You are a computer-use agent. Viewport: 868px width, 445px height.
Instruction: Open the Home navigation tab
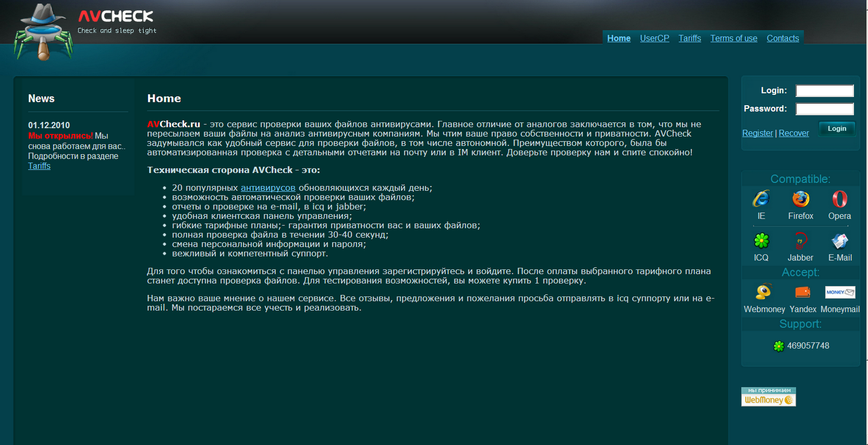click(619, 38)
